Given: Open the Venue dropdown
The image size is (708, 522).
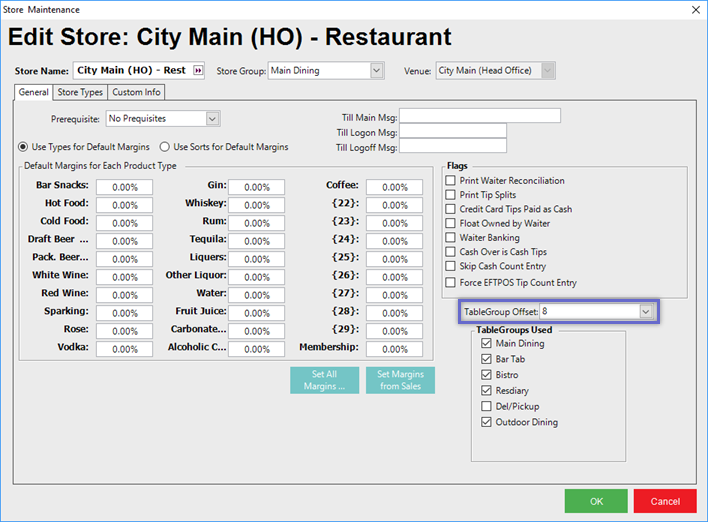Looking at the screenshot, I should [548, 70].
